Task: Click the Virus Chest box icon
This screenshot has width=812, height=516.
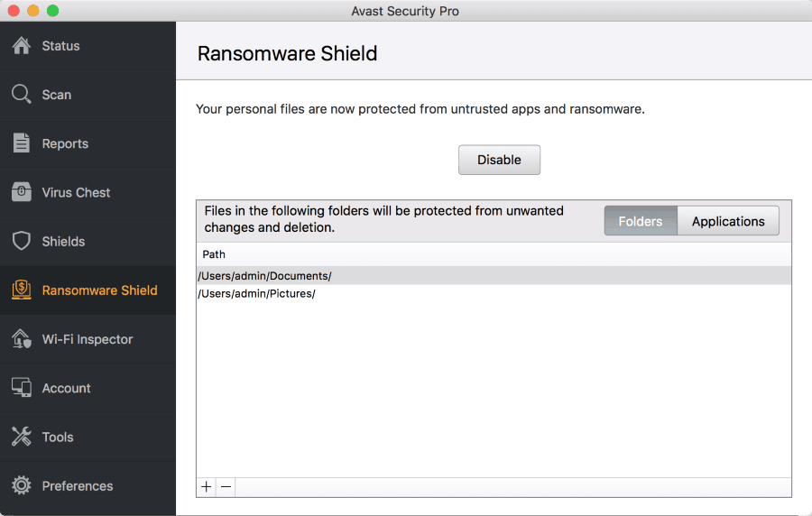Action: pos(22,192)
